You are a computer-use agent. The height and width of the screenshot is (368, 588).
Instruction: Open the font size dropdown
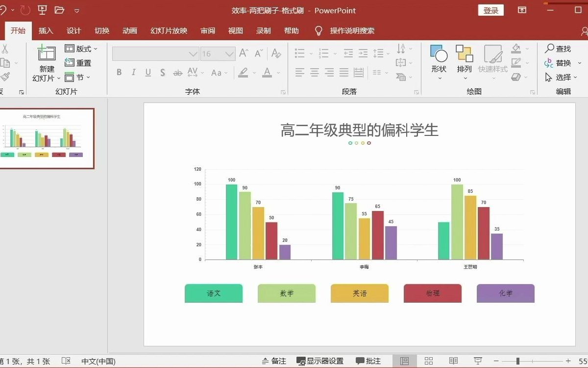pyautogui.click(x=230, y=53)
